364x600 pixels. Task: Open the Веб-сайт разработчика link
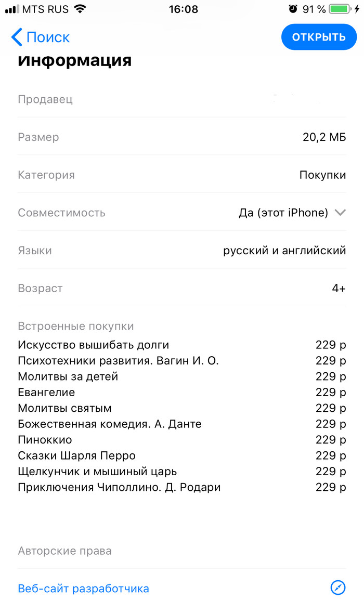point(84,589)
